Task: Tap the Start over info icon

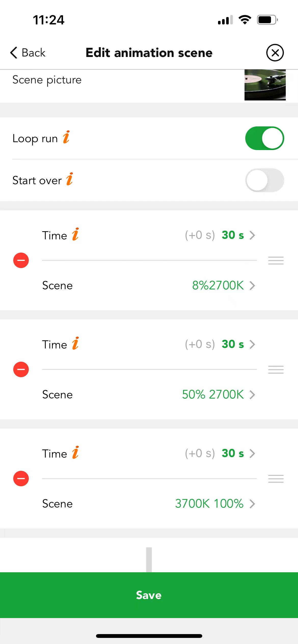Action: (70, 180)
